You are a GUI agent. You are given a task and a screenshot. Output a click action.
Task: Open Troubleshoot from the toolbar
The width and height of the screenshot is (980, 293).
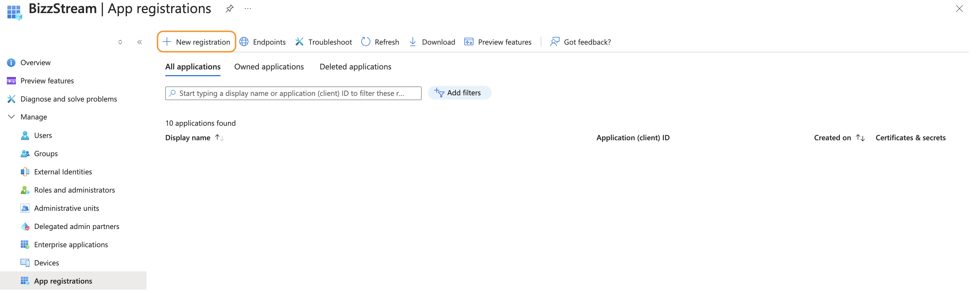coord(323,42)
